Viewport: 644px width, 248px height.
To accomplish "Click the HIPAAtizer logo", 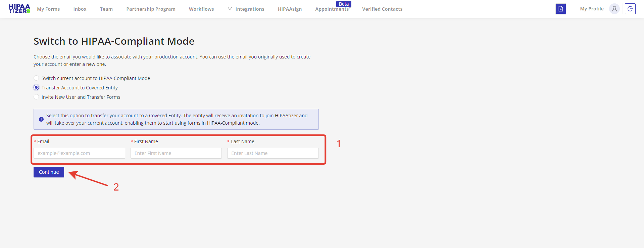I will click(x=19, y=9).
